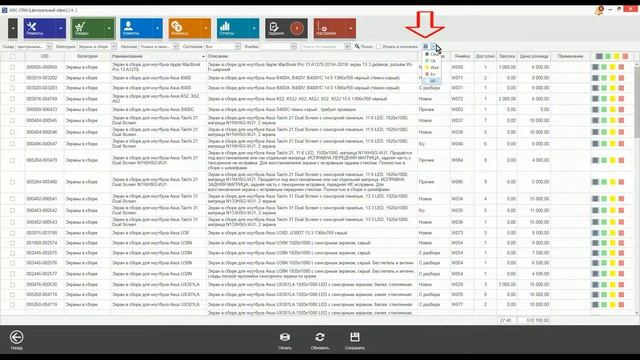
Task: Expand the Финансы tile dropdown arrow
Action: [205, 28]
